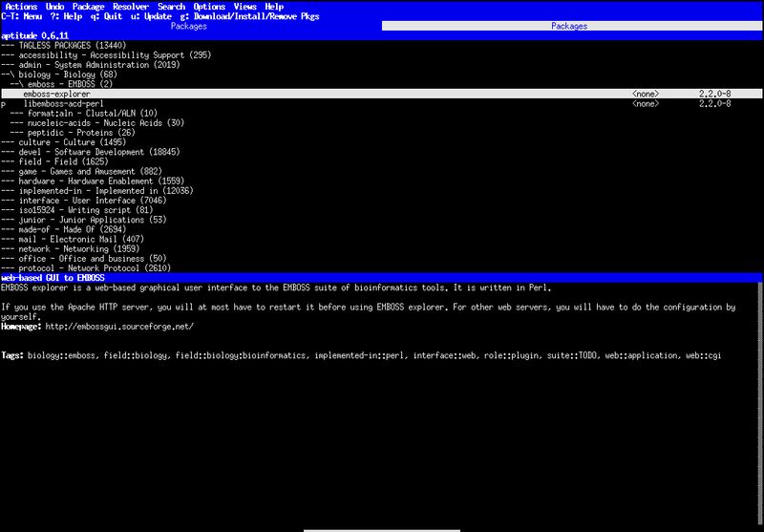Expand nuceleic-acids - Nucleic Acids subgroup
The width and height of the screenshot is (764, 532).
click(97, 123)
